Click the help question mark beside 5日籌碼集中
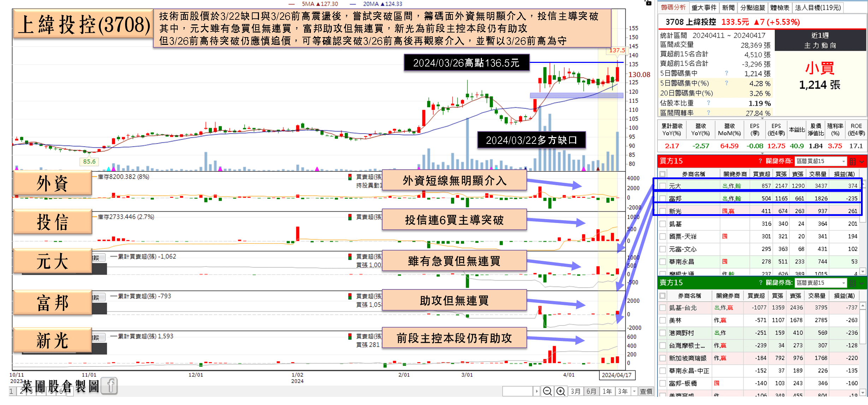The height and width of the screenshot is (405, 868). tap(726, 73)
